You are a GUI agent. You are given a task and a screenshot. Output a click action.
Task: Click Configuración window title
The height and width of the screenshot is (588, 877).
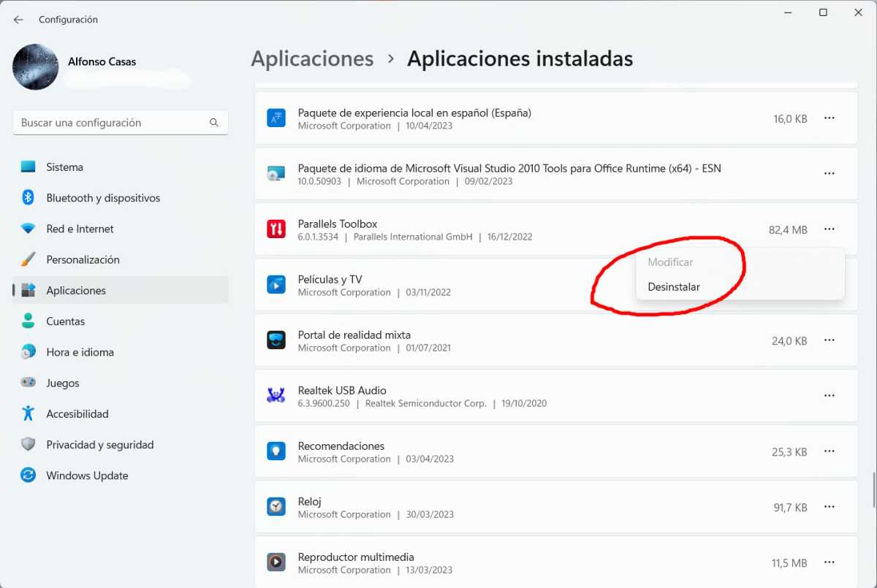[x=68, y=20]
